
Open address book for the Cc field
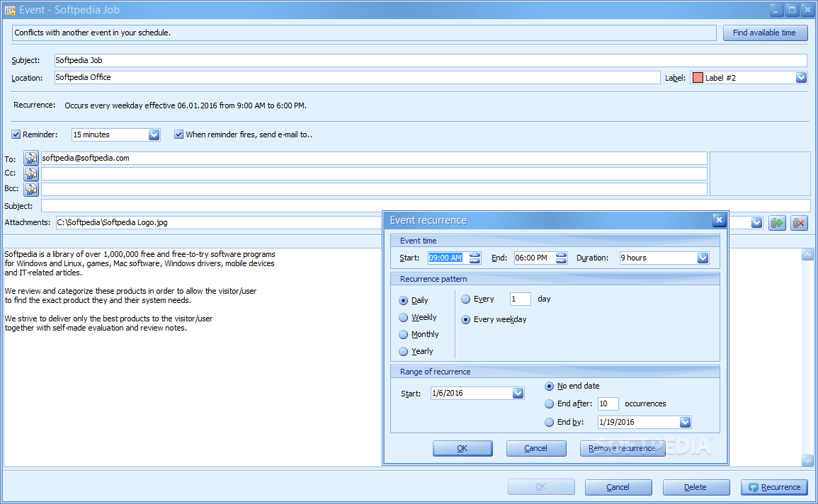tap(30, 173)
